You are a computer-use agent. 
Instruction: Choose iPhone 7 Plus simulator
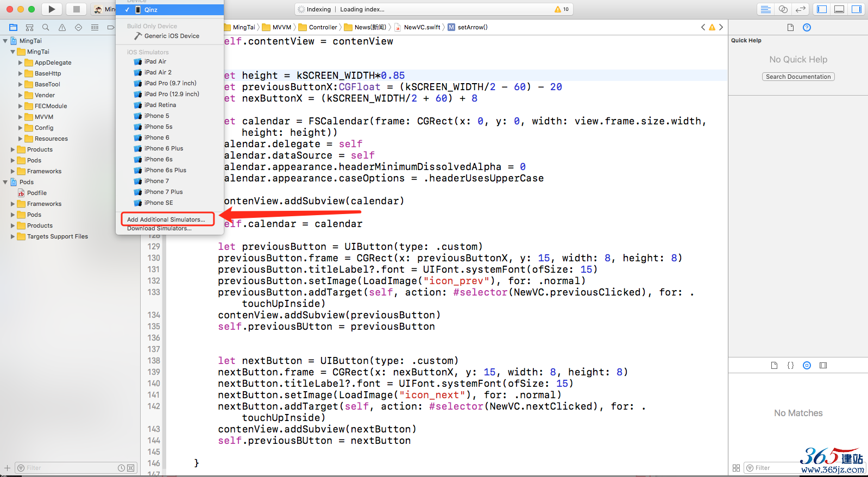(169, 192)
